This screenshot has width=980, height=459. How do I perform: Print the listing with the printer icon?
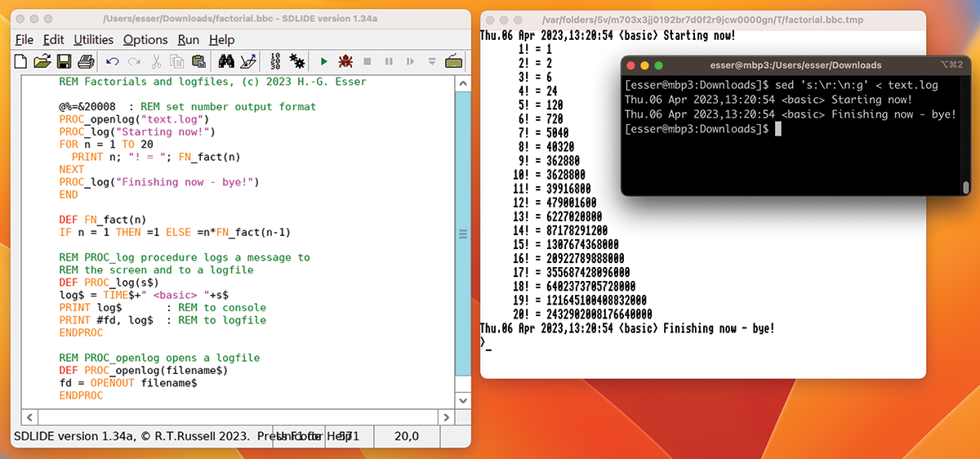[86, 61]
